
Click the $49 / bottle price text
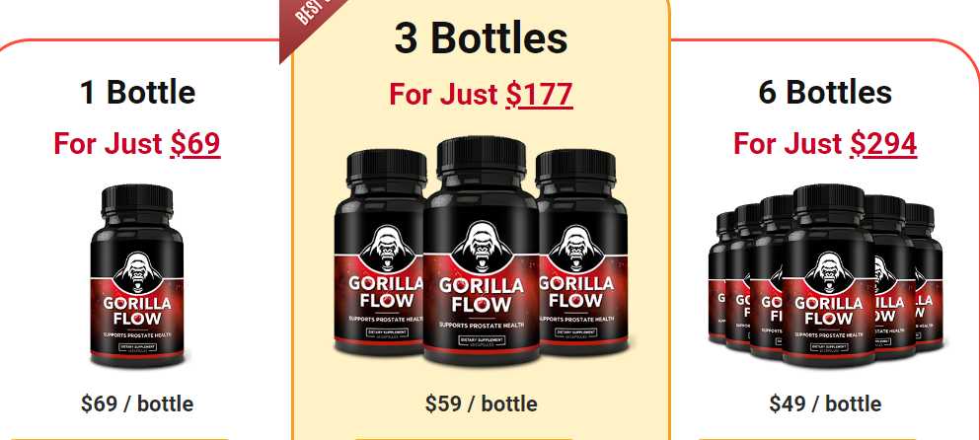tap(825, 403)
